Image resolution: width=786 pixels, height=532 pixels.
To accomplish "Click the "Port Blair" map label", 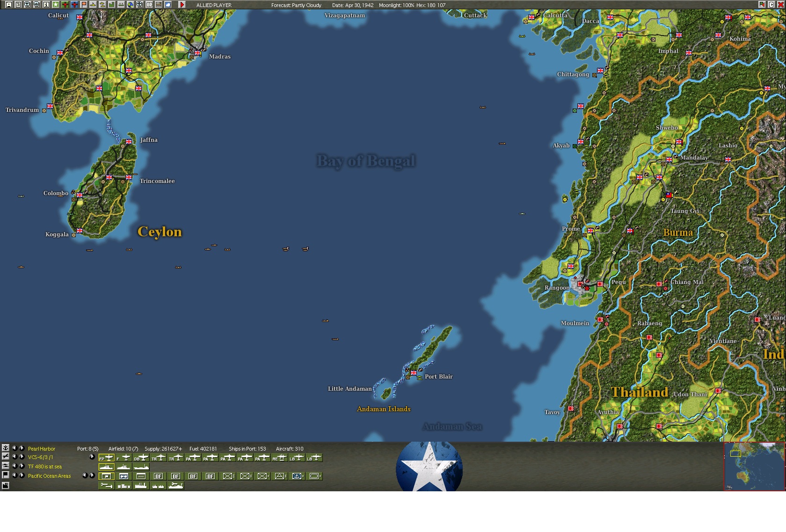I will (439, 377).
